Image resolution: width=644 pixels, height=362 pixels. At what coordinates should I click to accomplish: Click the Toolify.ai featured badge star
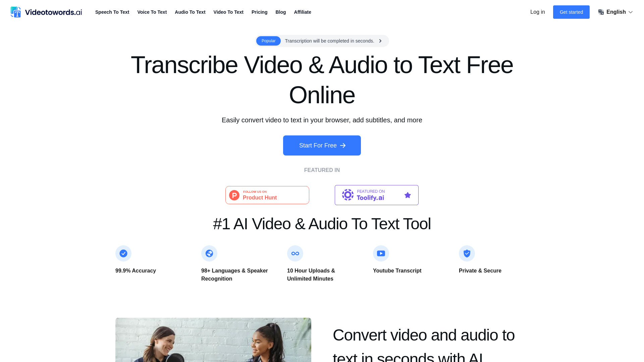click(x=408, y=195)
